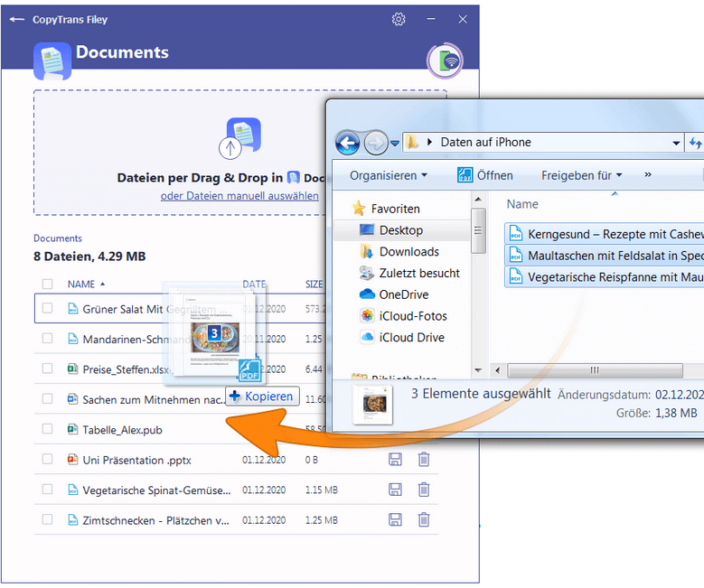The height and width of the screenshot is (588, 704).
Task: Open CopyTrans Filey settings gear
Action: (399, 19)
